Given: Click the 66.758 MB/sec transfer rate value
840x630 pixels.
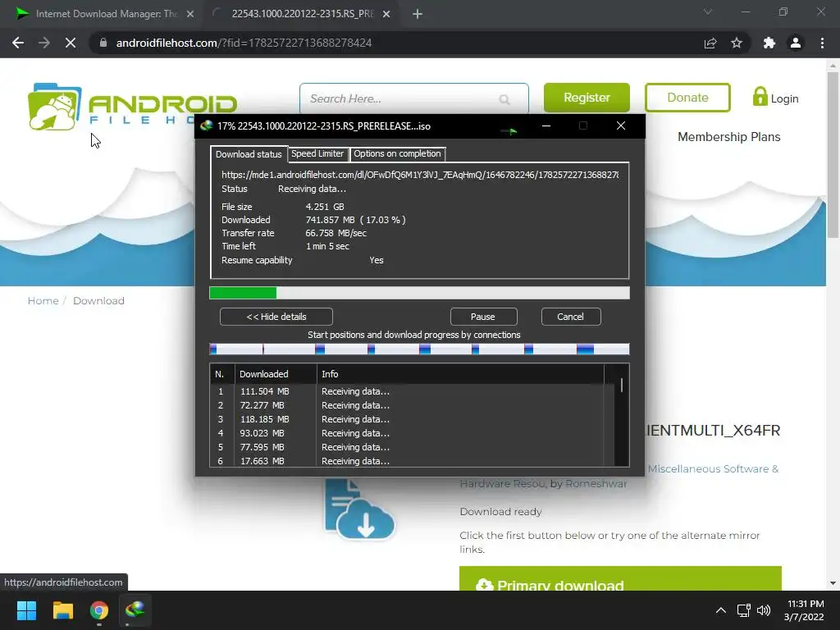Looking at the screenshot, I should (336, 233).
